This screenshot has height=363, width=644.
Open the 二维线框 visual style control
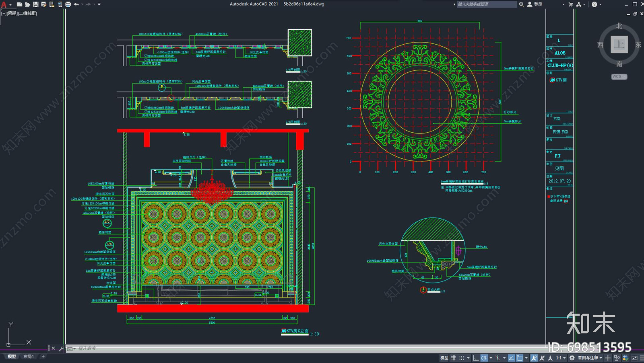click(x=28, y=13)
